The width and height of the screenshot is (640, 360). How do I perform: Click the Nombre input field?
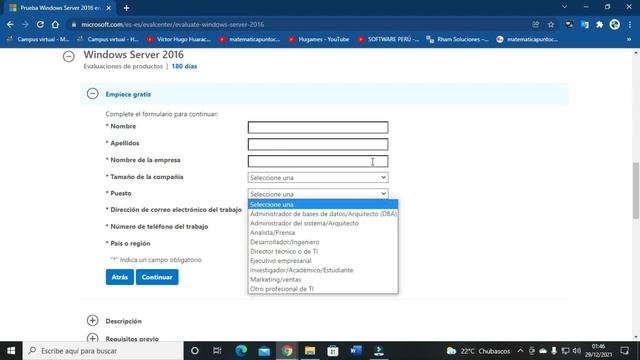pyautogui.click(x=318, y=127)
